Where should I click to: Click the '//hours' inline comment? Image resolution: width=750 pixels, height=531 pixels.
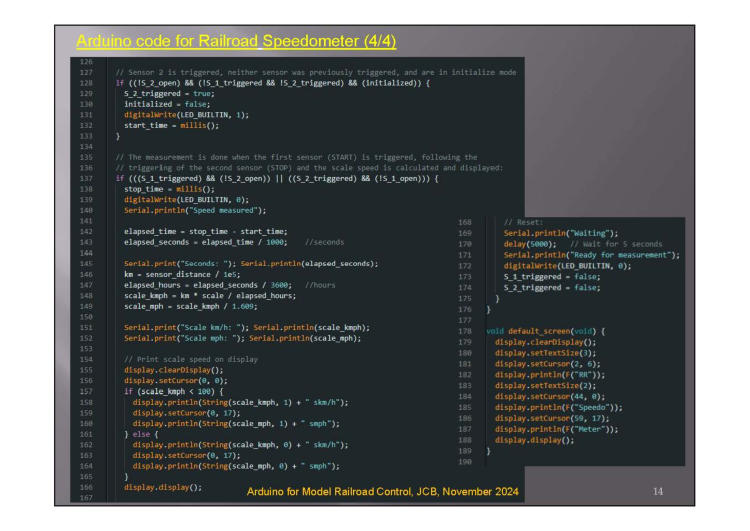pos(320,285)
